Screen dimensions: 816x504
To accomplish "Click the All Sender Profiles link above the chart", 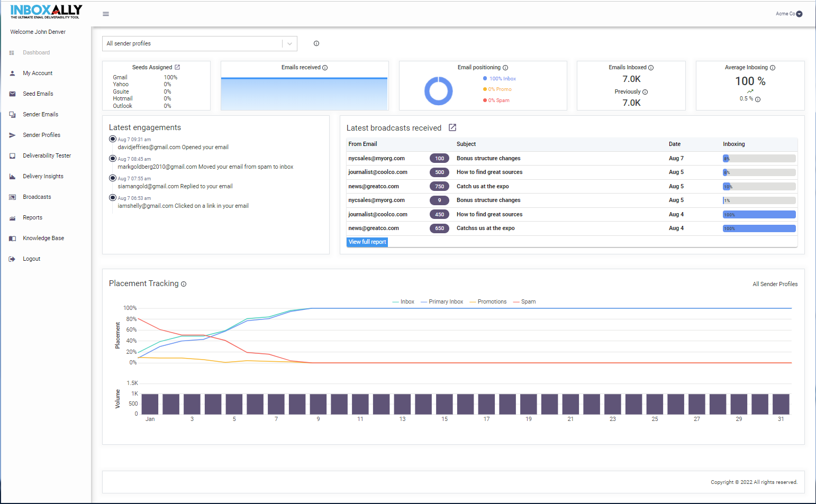I will coord(775,284).
